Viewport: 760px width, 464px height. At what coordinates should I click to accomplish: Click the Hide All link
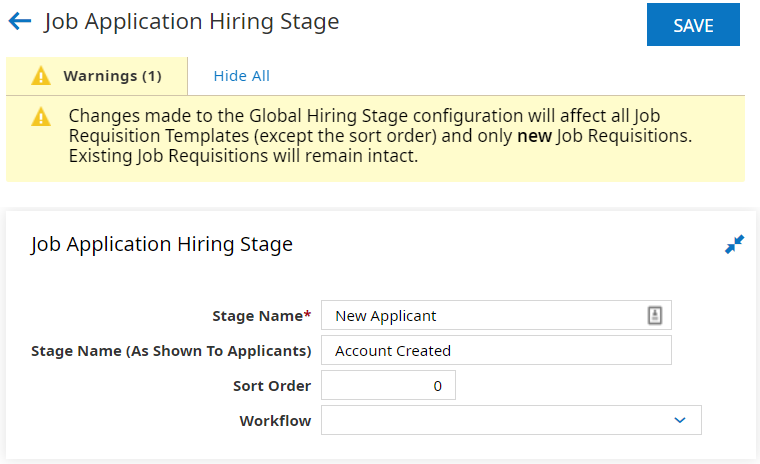241,76
